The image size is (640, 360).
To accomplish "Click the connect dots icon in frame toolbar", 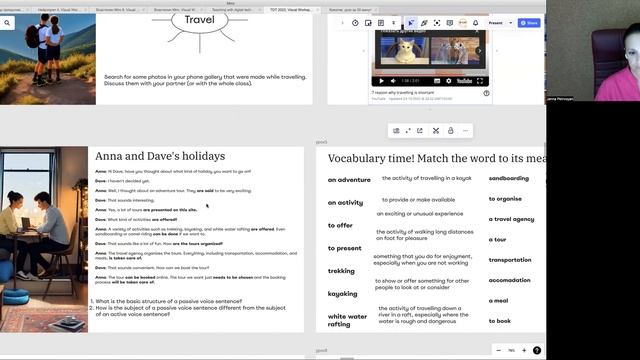I will pyautogui.click(x=408, y=131).
